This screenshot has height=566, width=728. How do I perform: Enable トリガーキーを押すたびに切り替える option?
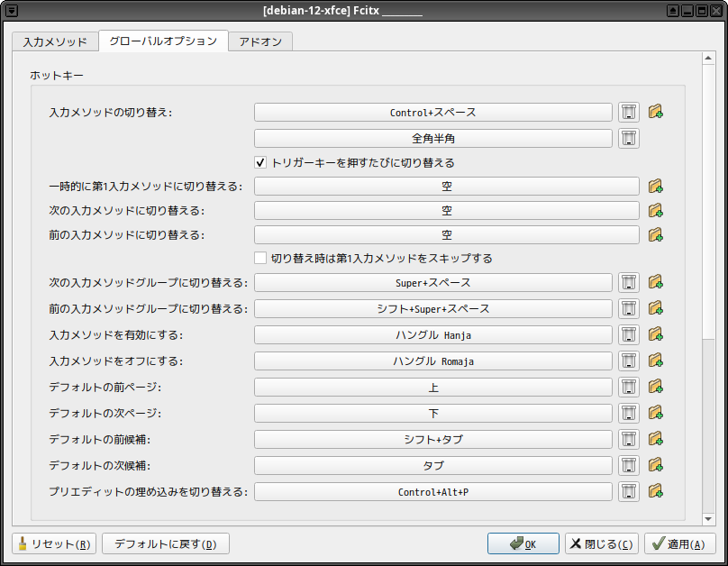260,162
